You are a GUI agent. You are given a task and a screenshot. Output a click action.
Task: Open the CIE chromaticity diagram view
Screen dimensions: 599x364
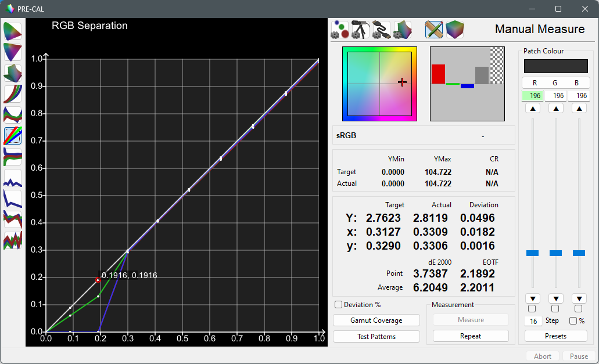click(12, 31)
